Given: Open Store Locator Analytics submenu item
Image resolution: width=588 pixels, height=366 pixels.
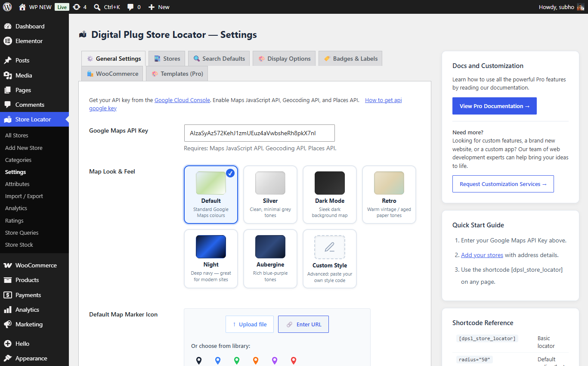Looking at the screenshot, I should (16, 208).
